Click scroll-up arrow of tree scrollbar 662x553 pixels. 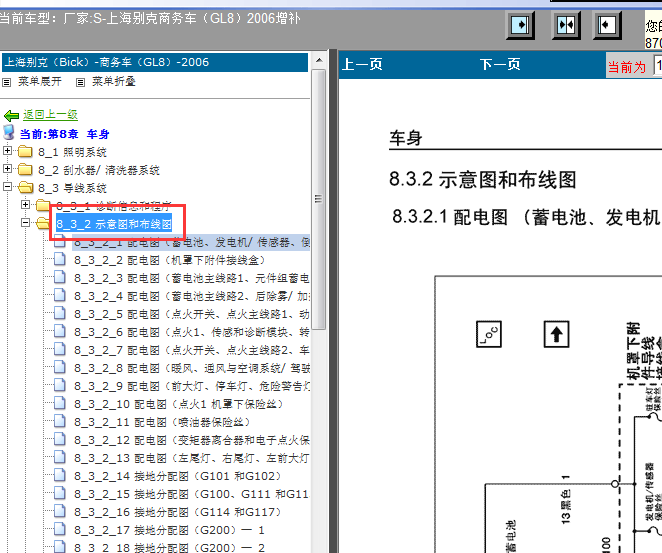[319, 60]
